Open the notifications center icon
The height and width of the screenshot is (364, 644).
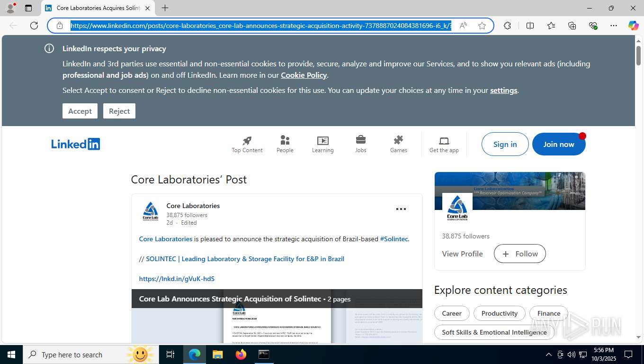628,355
